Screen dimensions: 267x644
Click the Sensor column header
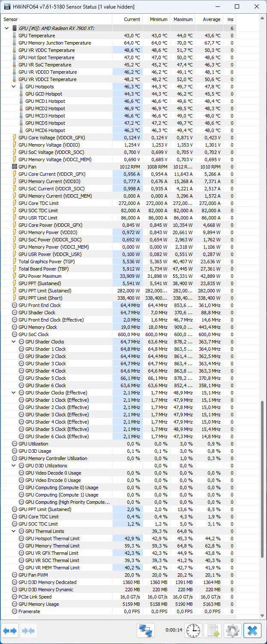point(56,19)
